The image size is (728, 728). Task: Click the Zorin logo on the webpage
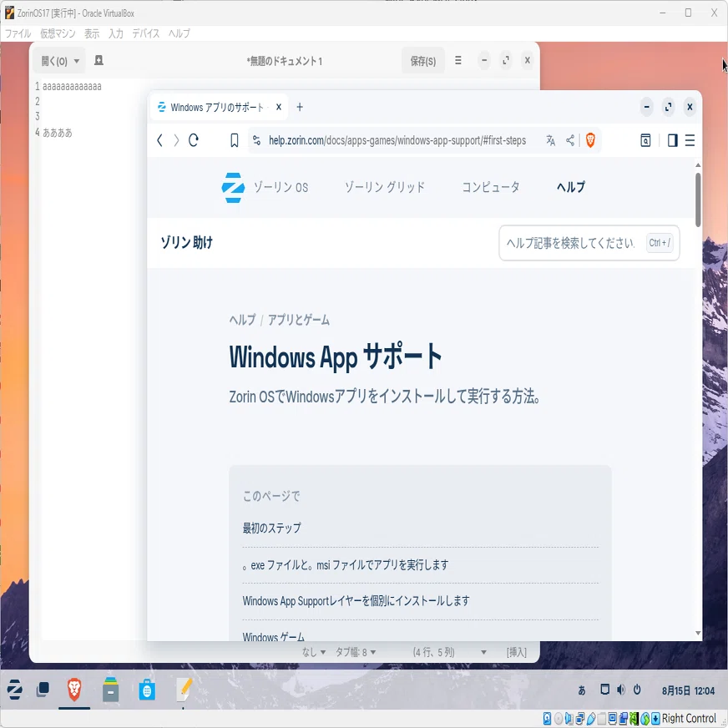point(233,188)
